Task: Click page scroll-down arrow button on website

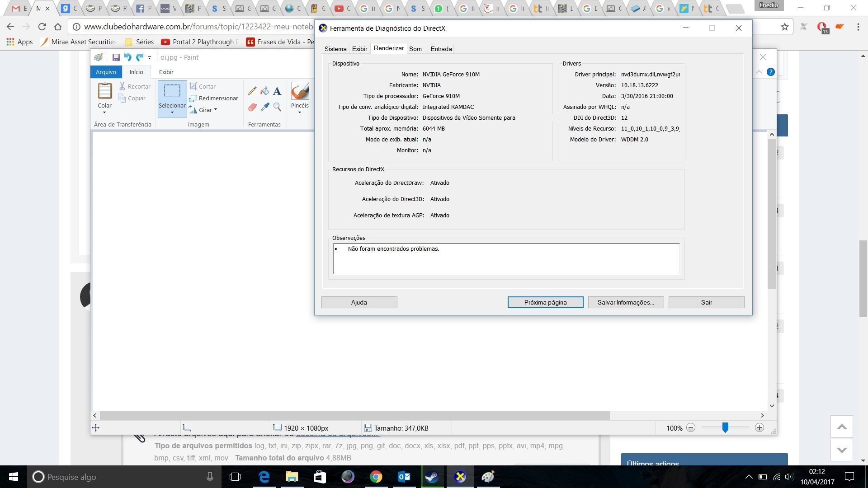Action: pos(841,450)
